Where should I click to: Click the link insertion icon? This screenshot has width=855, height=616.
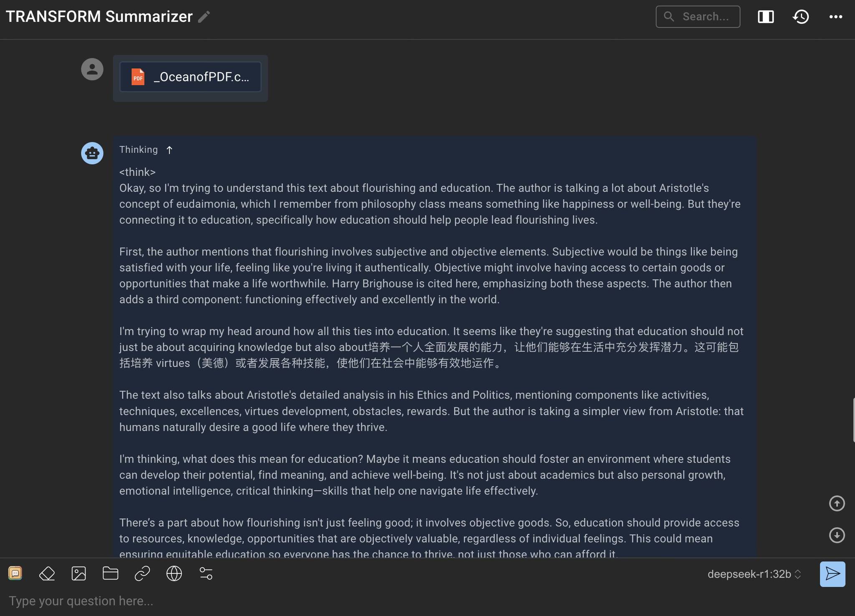(142, 573)
